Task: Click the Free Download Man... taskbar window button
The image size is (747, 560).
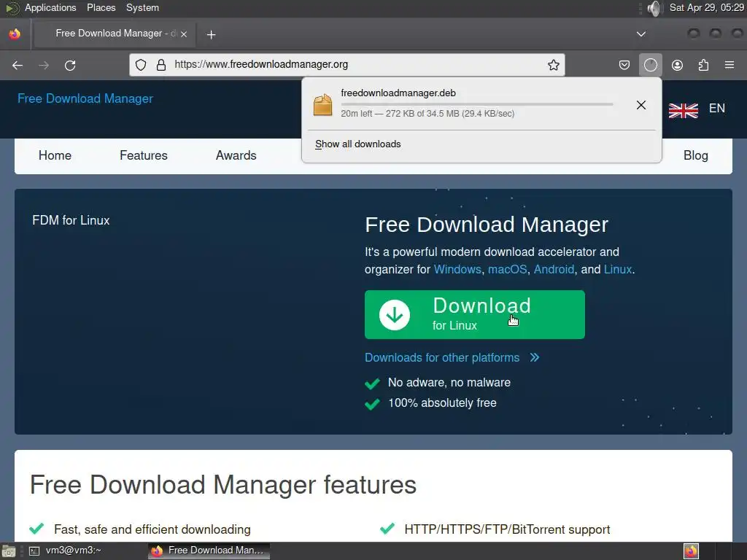Action: (209, 551)
